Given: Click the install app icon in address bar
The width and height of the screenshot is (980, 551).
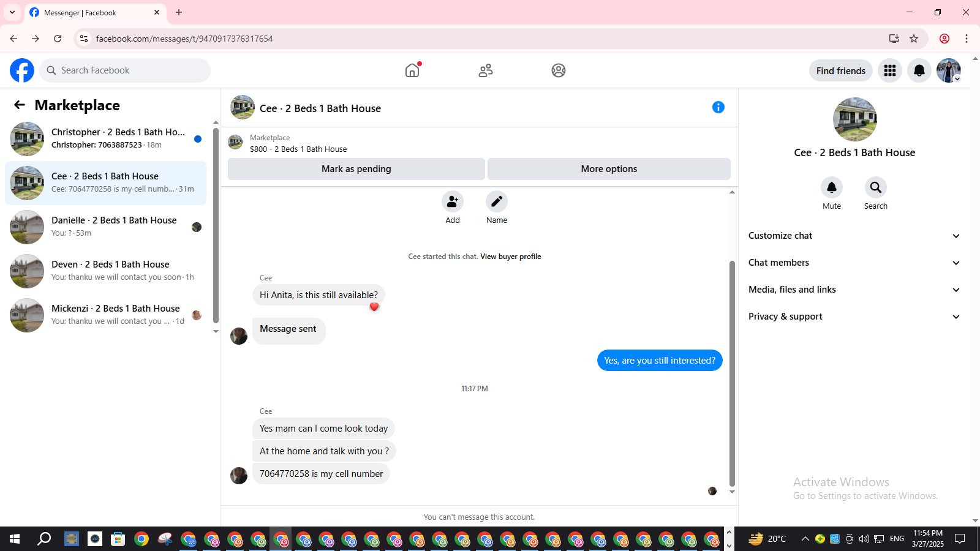Looking at the screenshot, I should point(894,39).
